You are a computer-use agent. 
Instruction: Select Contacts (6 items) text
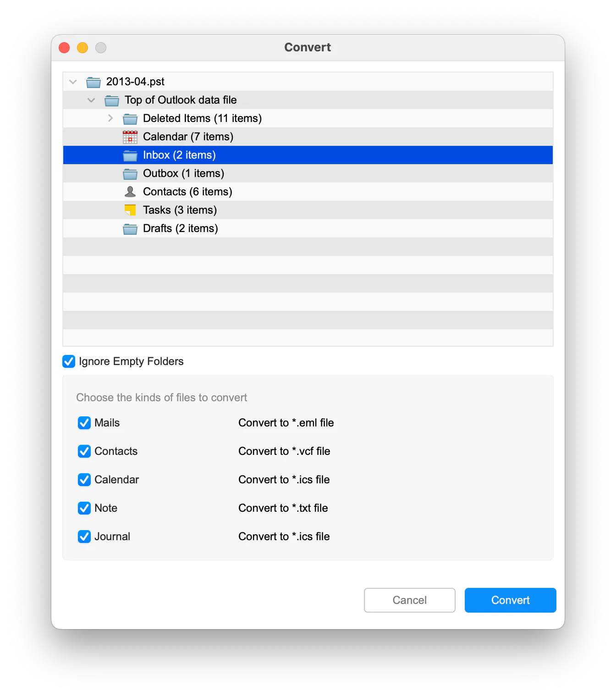(187, 192)
